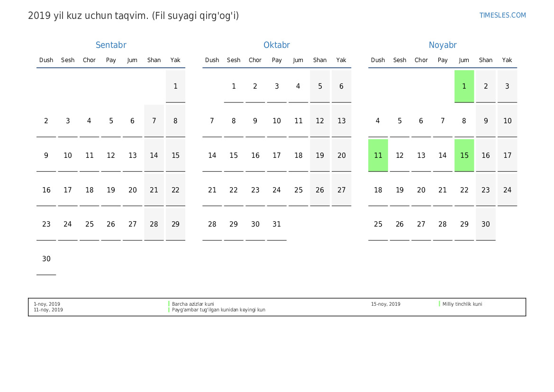Click green-highlighted November 15 cell
The height and width of the screenshot is (392, 554).
tap(464, 155)
